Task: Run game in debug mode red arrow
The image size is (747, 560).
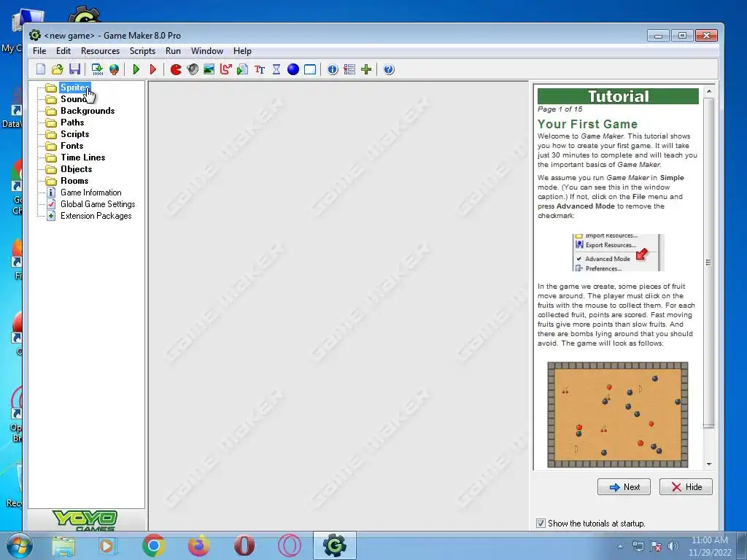Action: click(x=153, y=69)
